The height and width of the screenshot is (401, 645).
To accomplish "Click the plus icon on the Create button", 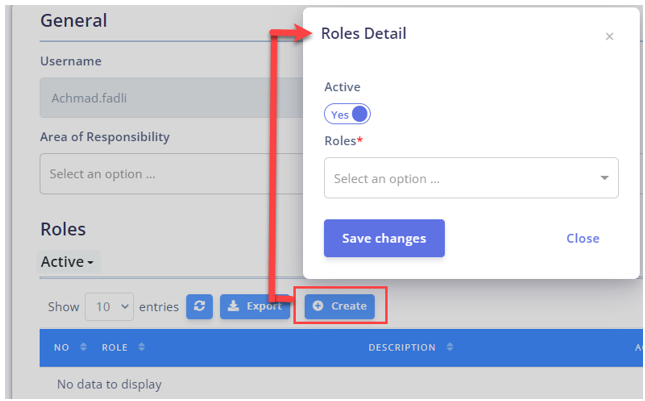I will coord(318,306).
